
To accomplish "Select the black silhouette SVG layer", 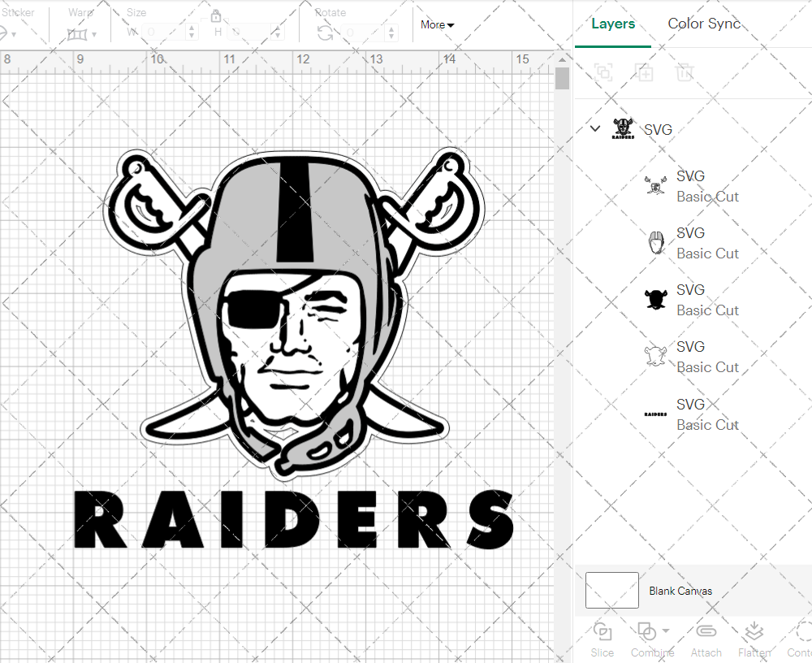I will pyautogui.click(x=693, y=300).
